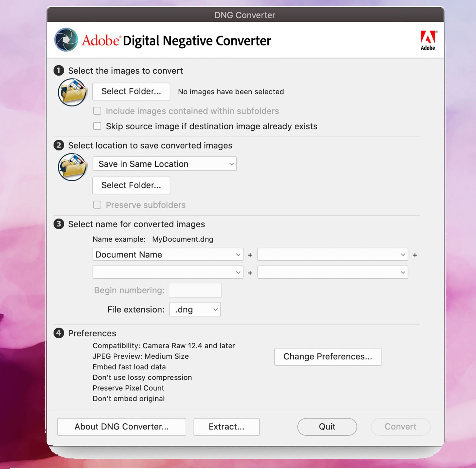Click the camera lens icon top left

(66, 40)
